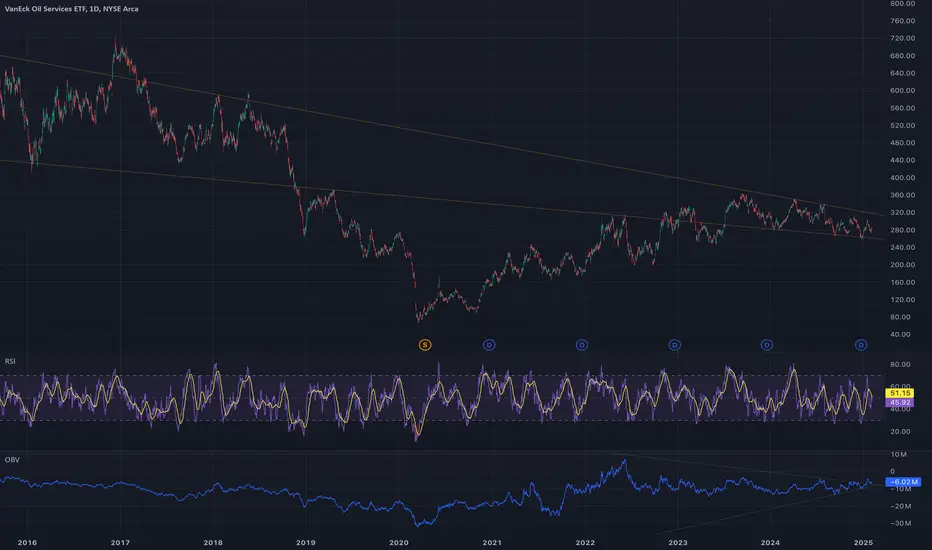Click the 280.00 price axis label
The width and height of the screenshot is (932, 550).
[x=902, y=230]
